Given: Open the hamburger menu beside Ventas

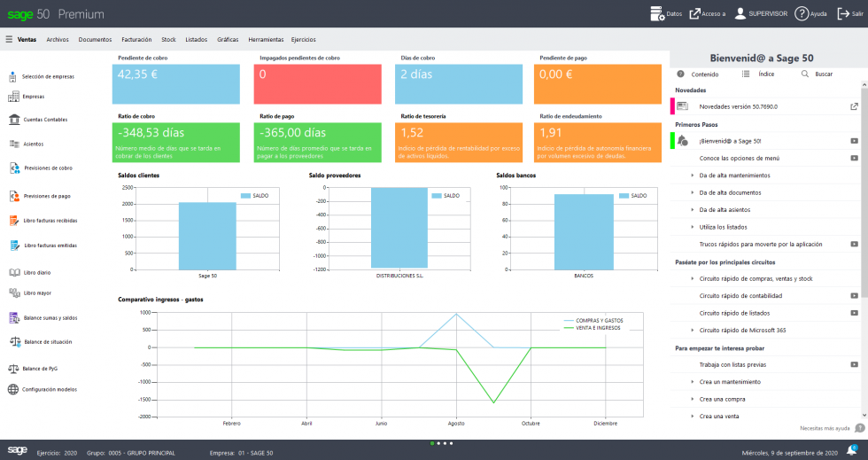Looking at the screenshot, I should coord(9,39).
